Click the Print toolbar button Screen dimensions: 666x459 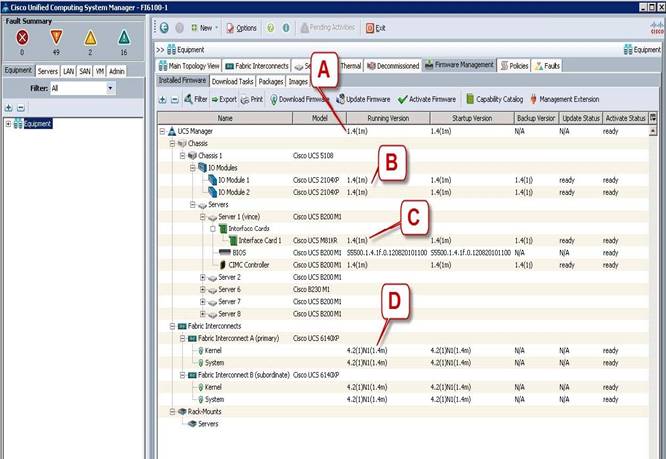point(252,99)
